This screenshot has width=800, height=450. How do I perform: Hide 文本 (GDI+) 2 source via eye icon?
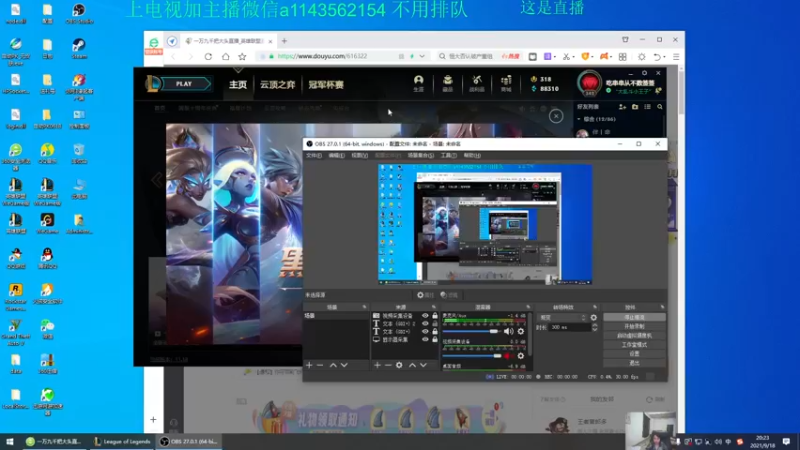point(425,323)
